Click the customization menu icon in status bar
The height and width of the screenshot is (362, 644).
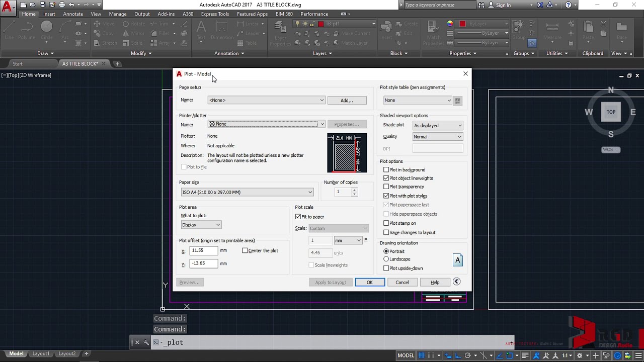click(x=638, y=355)
